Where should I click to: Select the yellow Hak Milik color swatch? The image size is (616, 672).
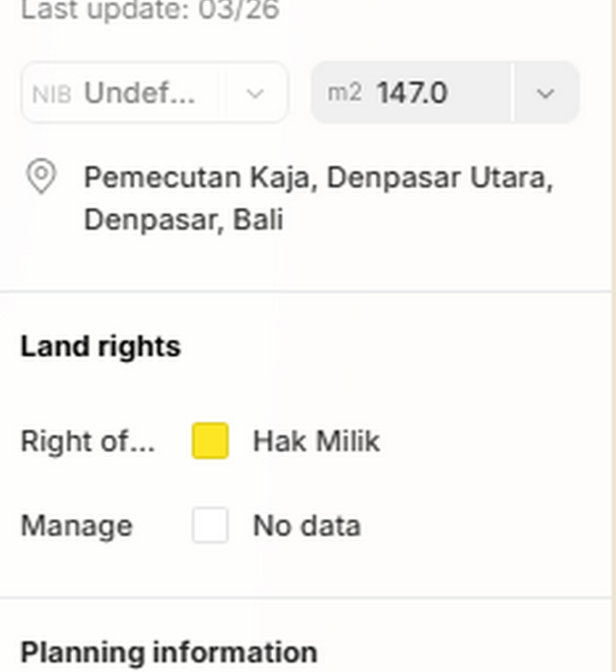210,441
